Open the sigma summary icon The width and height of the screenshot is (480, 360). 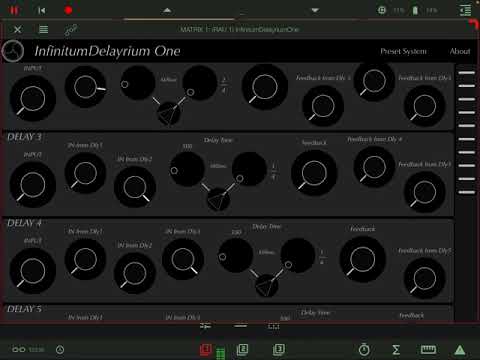pos(396,349)
